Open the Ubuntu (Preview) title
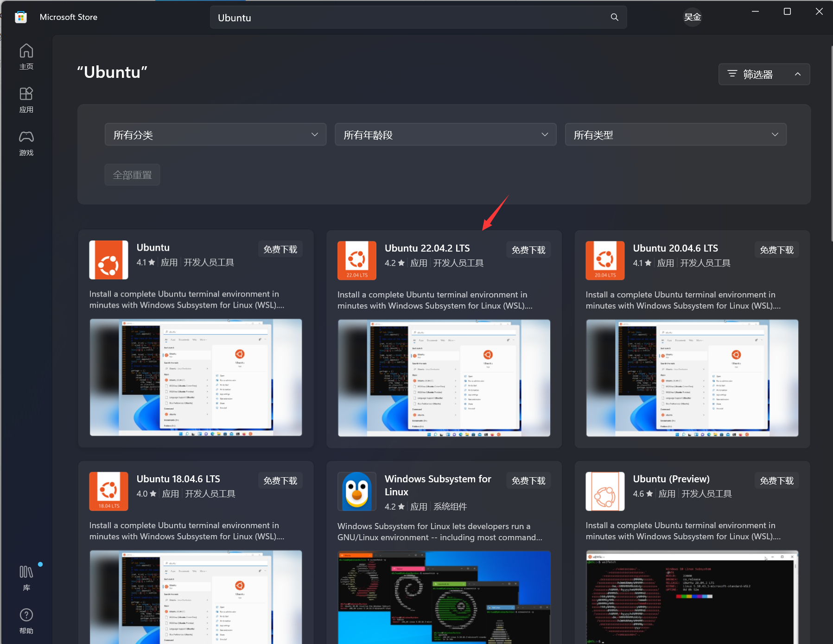The height and width of the screenshot is (644, 833). [x=671, y=479]
